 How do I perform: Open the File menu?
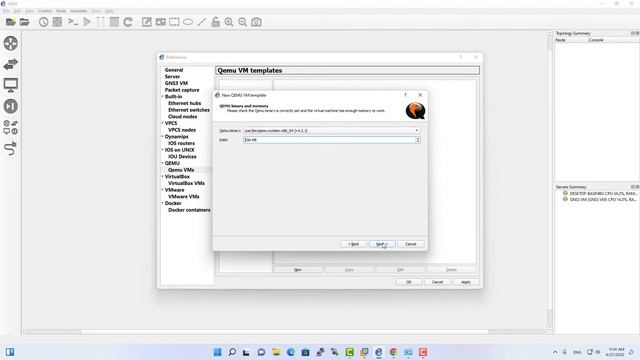point(6,11)
